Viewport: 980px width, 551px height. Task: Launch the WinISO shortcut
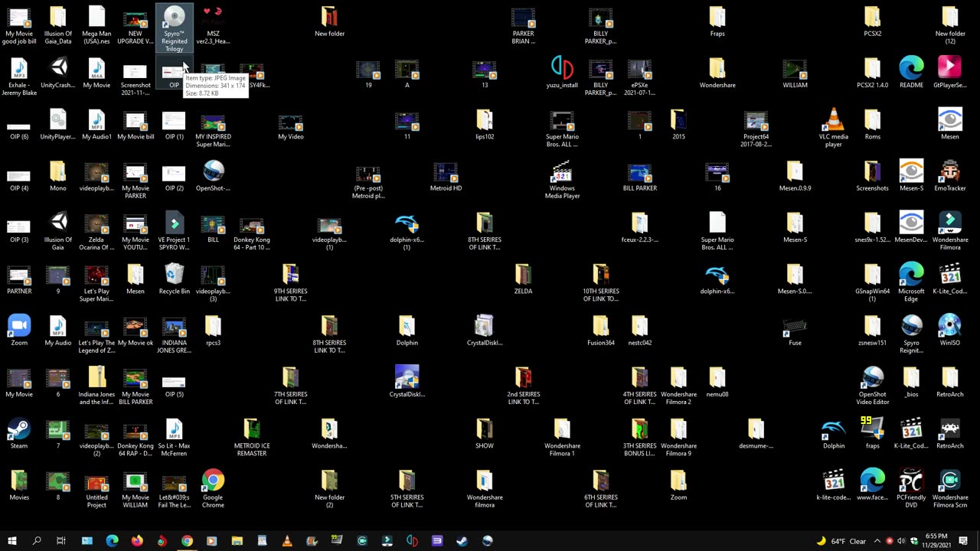tap(949, 330)
